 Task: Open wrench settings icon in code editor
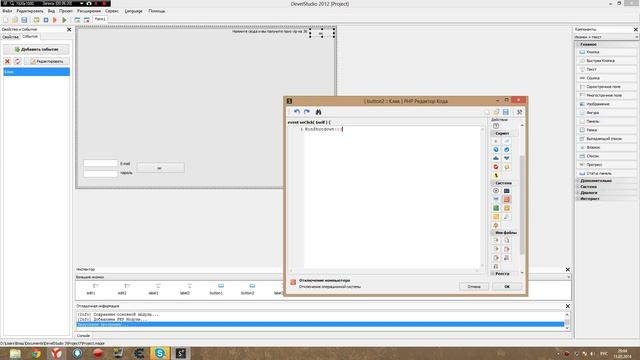click(x=520, y=112)
